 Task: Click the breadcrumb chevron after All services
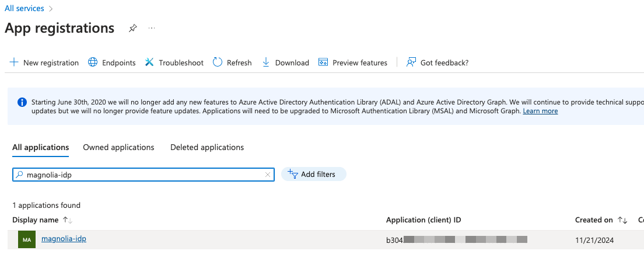[x=51, y=9]
